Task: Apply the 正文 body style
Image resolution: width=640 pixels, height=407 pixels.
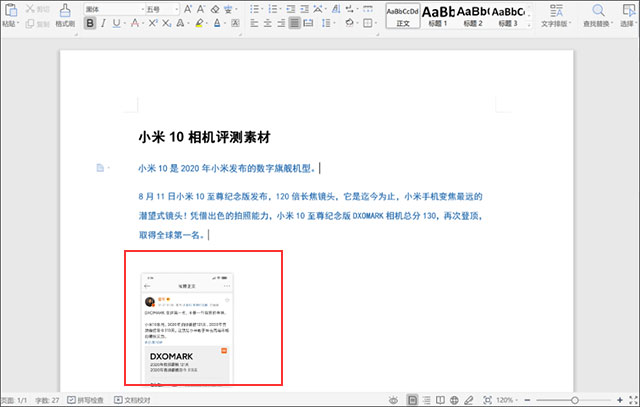Action: (x=403, y=16)
